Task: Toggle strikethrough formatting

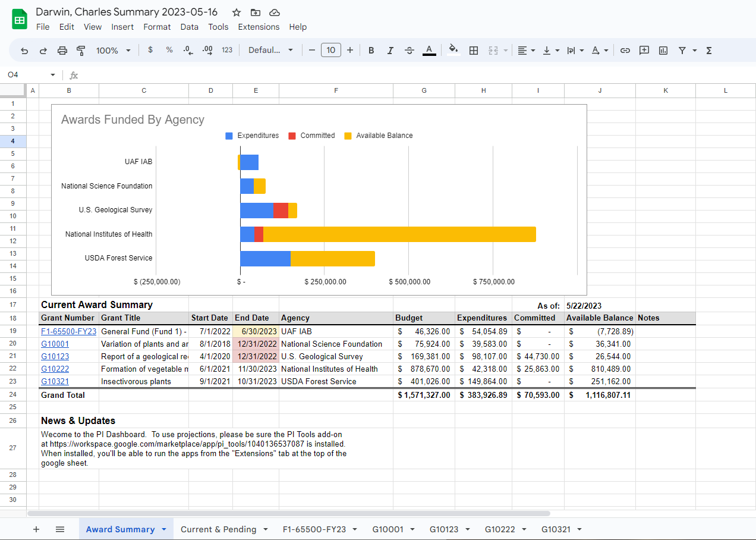Action: (409, 51)
